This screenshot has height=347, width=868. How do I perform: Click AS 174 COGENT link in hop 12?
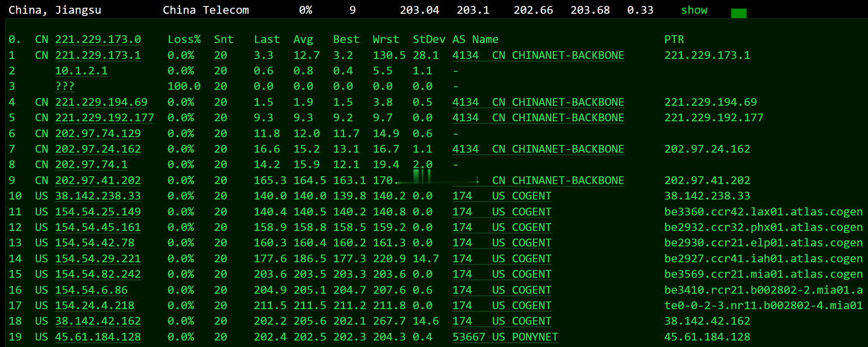click(502, 227)
